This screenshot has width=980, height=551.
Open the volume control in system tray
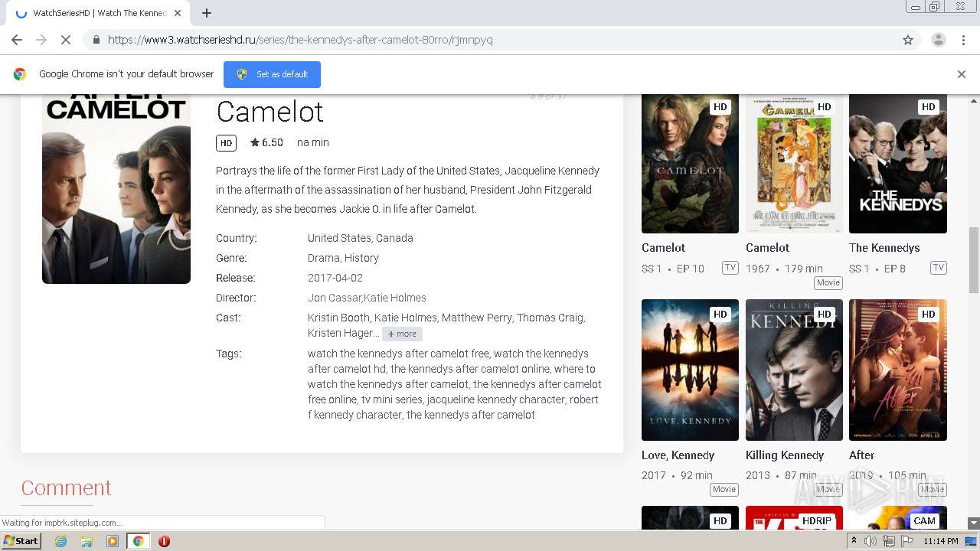pos(871,541)
